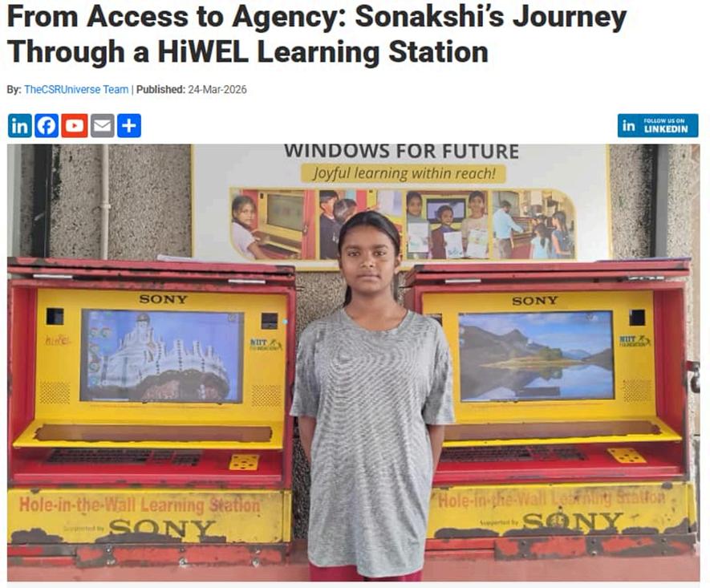Click the NIIT logo on right kiosk
The image size is (710, 588).
pos(635,340)
